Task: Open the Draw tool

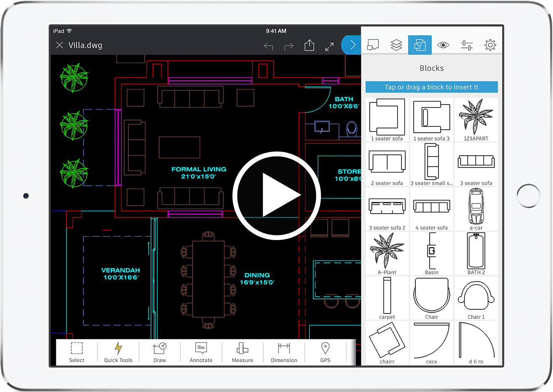Action: pyautogui.click(x=160, y=352)
